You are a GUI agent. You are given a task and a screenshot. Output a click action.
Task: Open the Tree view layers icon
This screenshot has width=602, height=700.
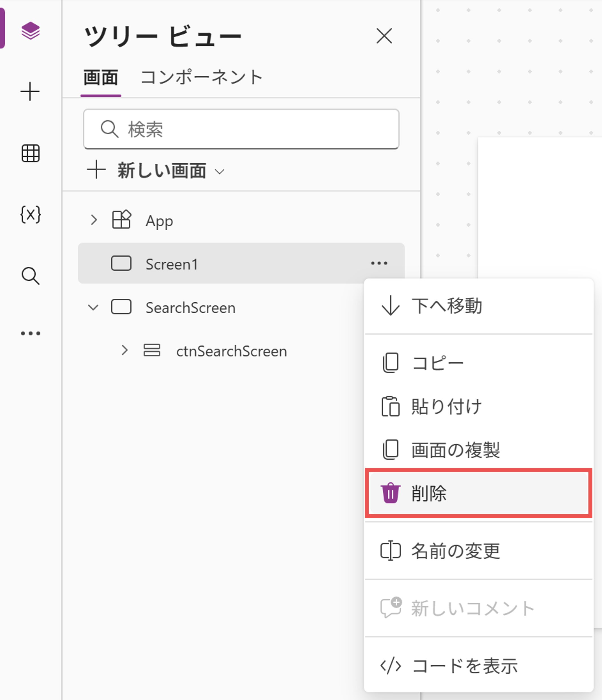click(x=31, y=31)
